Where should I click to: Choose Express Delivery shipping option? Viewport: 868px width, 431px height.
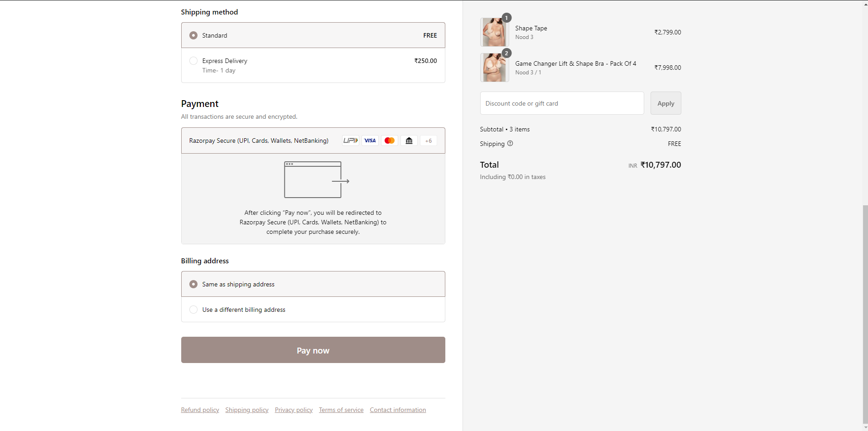click(x=193, y=61)
